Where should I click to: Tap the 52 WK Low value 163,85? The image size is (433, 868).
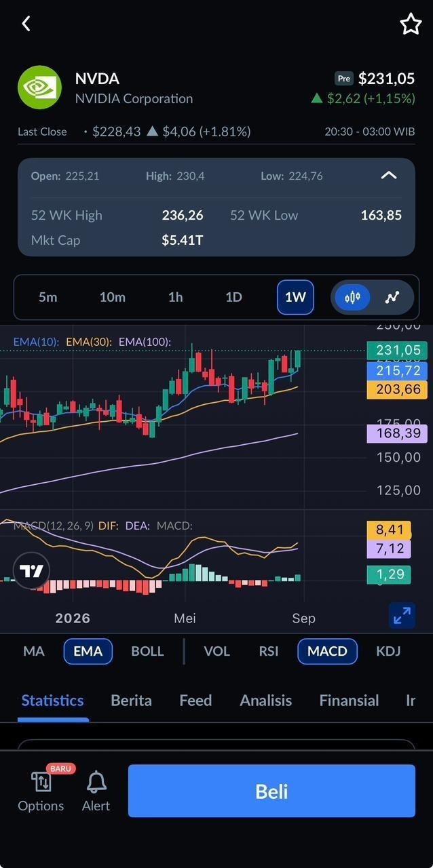tap(381, 215)
